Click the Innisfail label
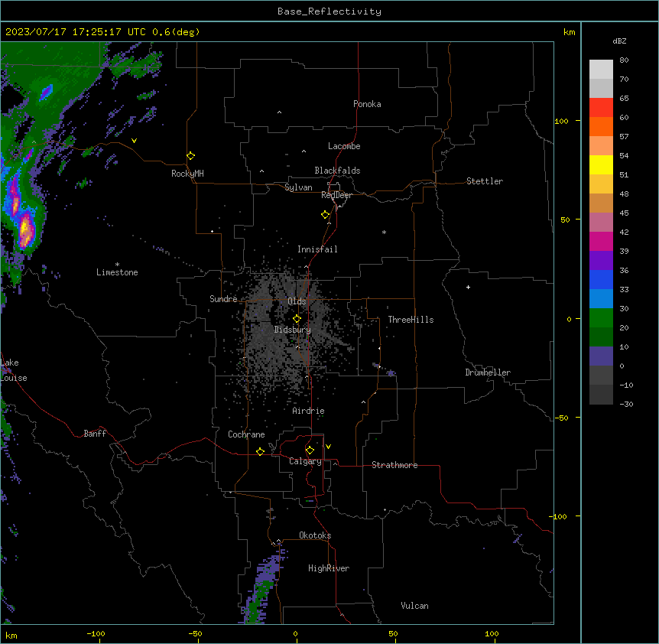659x644 pixels. (317, 249)
